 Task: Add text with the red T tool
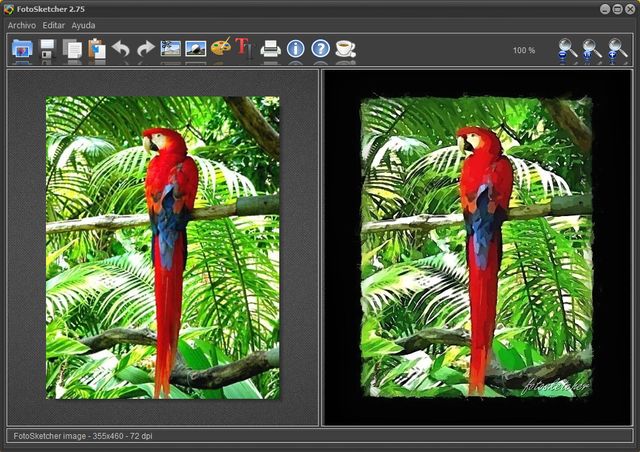244,48
